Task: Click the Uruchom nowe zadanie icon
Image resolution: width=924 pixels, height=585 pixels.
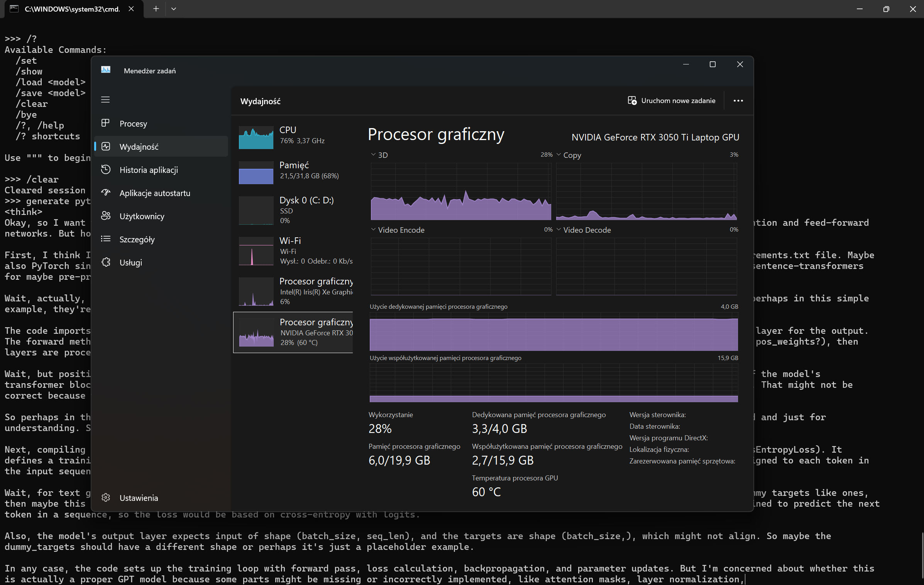Action: point(632,101)
